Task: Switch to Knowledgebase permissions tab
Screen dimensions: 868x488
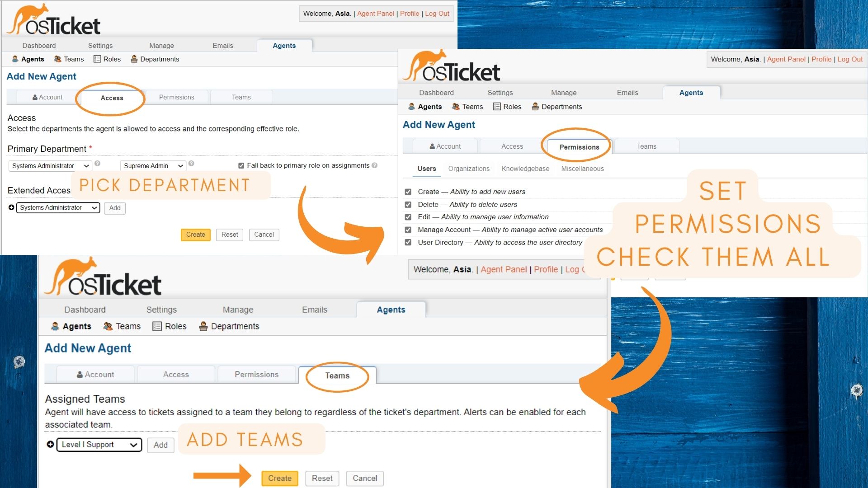Action: coord(525,169)
